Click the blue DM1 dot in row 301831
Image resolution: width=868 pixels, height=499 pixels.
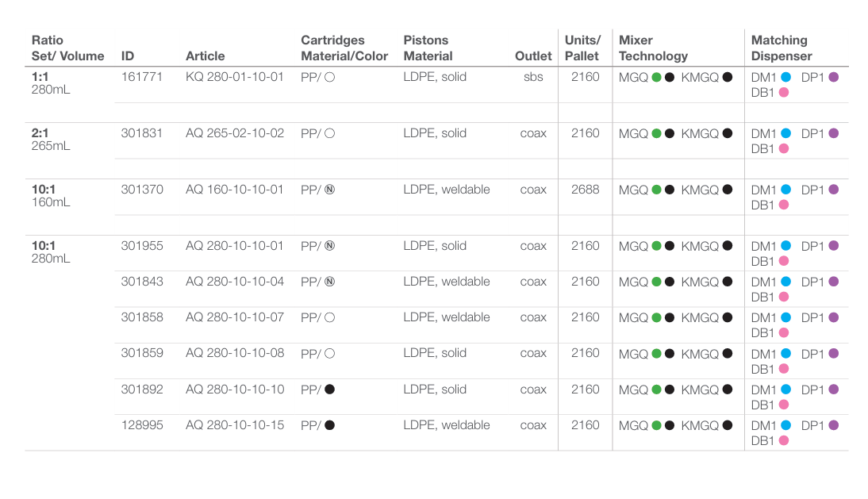pyautogui.click(x=785, y=134)
